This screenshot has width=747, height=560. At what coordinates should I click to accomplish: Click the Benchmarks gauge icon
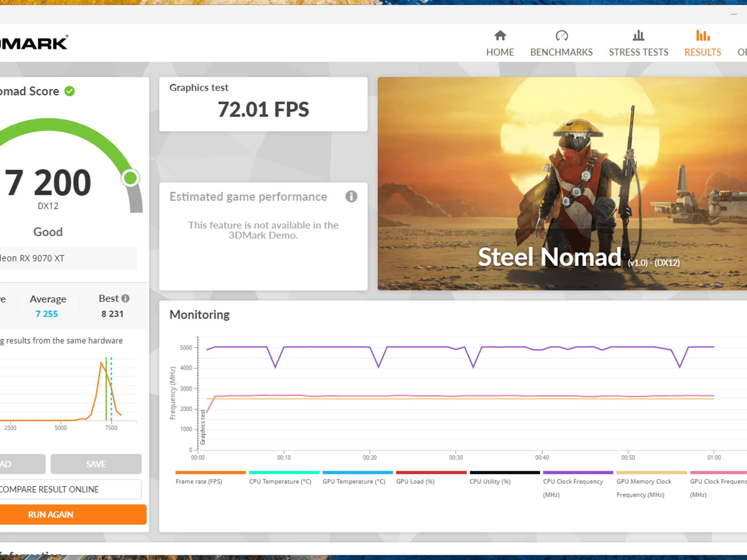point(562,36)
